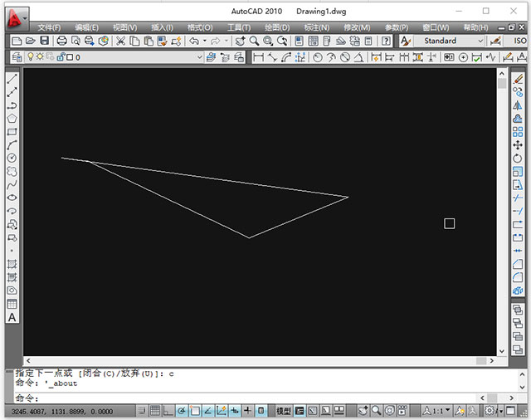Click the Pan realtime icon
The height and width of the screenshot is (420, 531).
pyautogui.click(x=240, y=41)
